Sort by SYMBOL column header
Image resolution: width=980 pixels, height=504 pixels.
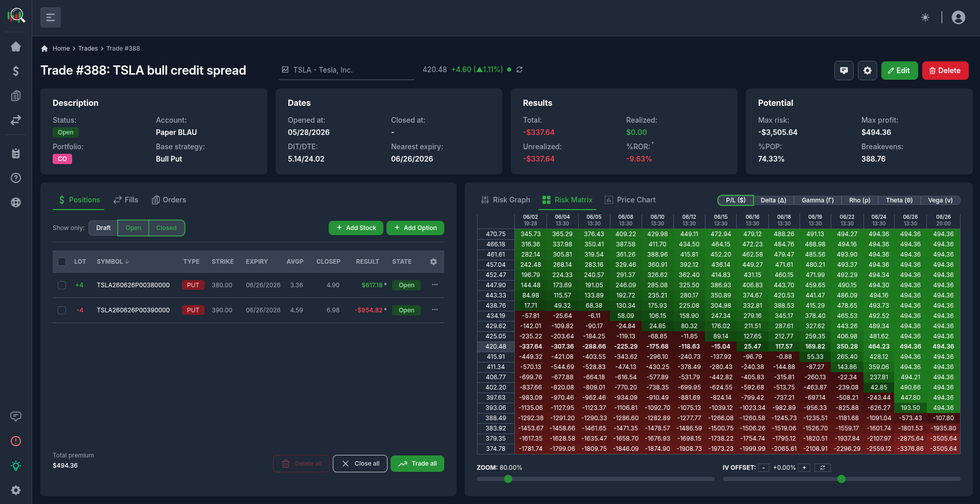[112, 262]
